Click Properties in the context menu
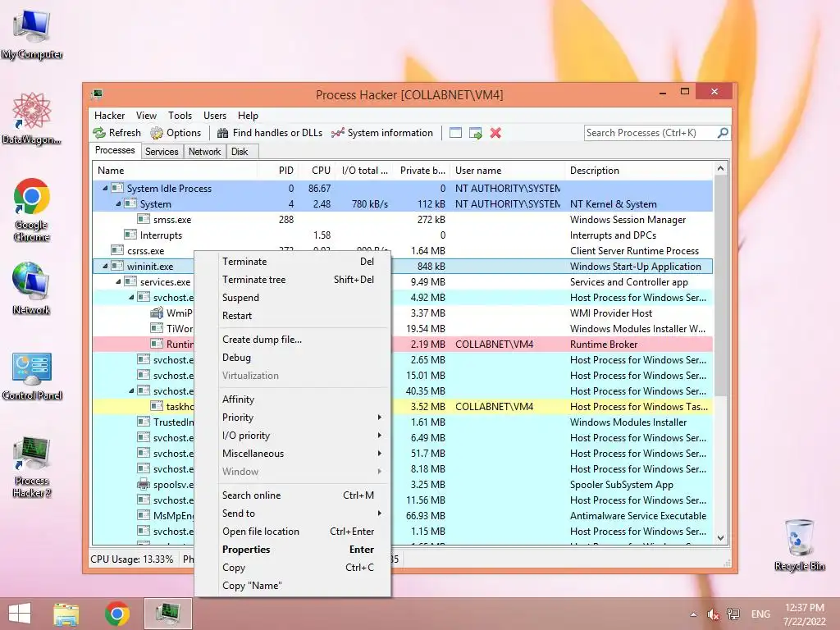This screenshot has height=630, width=840. tap(293, 549)
